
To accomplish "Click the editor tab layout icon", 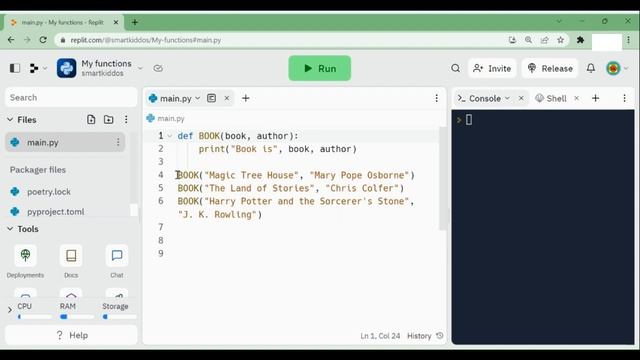I will [211, 98].
